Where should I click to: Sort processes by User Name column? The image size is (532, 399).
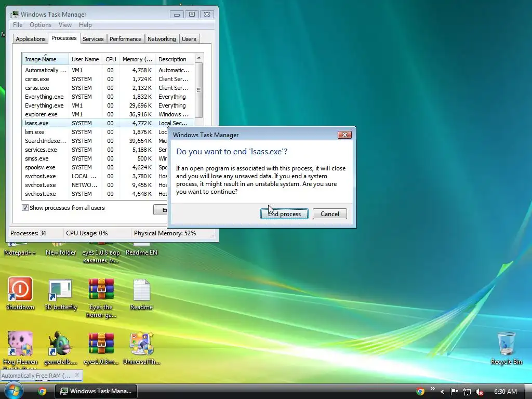[85, 59]
